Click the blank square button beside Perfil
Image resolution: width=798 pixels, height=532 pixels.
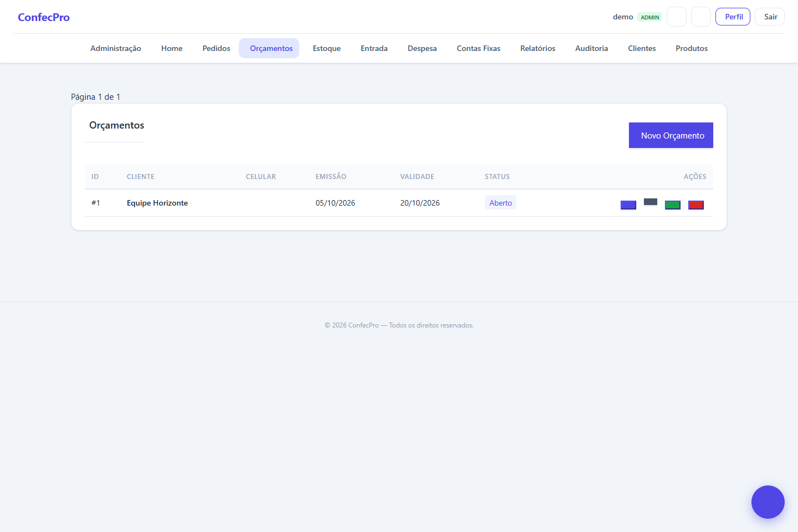[x=700, y=17]
